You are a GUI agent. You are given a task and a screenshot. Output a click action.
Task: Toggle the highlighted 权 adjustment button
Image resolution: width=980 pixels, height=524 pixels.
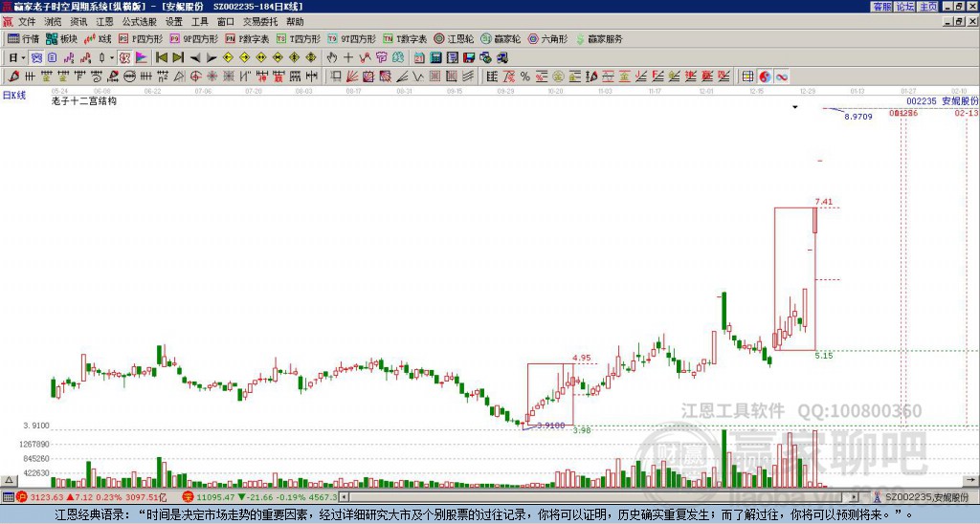[124, 57]
